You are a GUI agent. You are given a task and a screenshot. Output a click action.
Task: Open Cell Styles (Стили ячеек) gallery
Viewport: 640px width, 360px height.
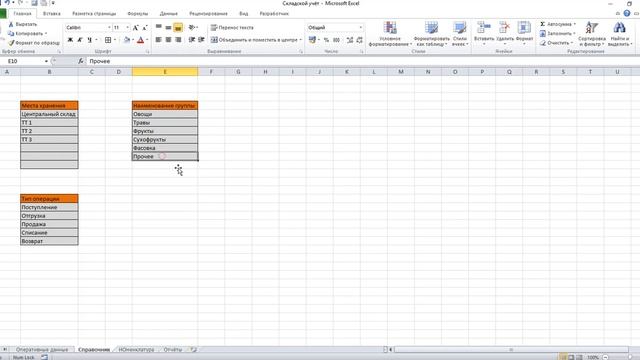pyautogui.click(x=460, y=34)
